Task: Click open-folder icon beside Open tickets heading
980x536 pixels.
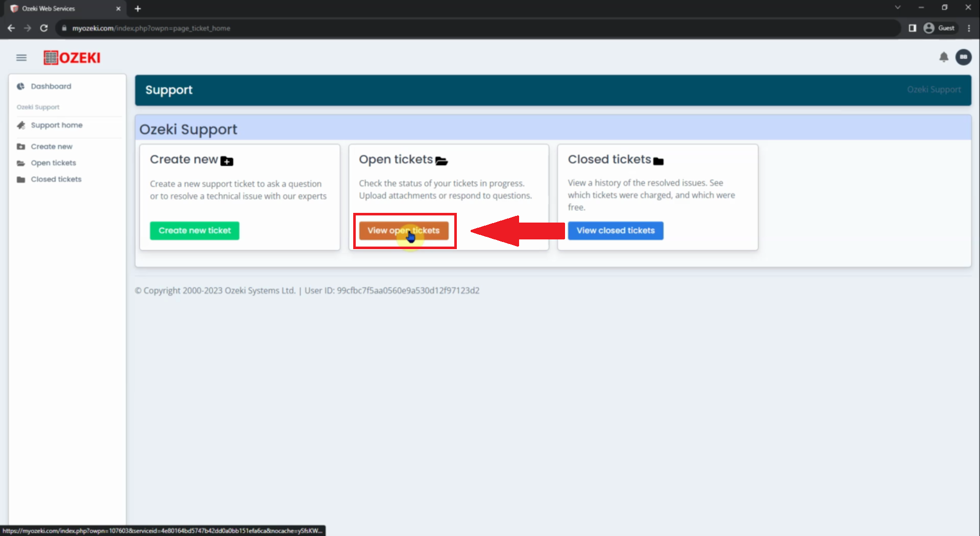Action: point(442,161)
